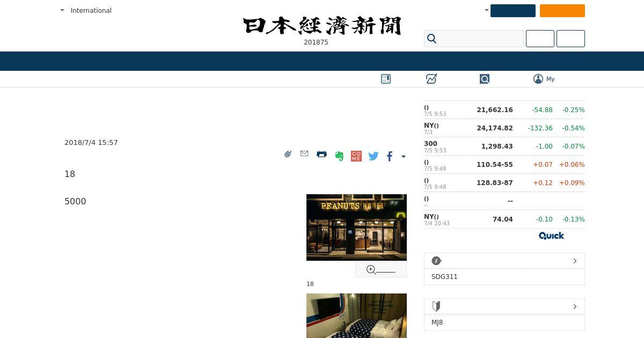Expand more share options arrow

coord(404,157)
